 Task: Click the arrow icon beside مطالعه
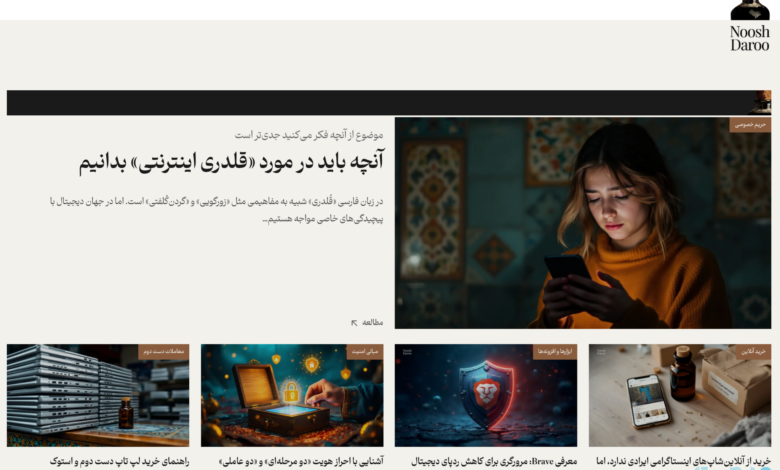point(354,322)
